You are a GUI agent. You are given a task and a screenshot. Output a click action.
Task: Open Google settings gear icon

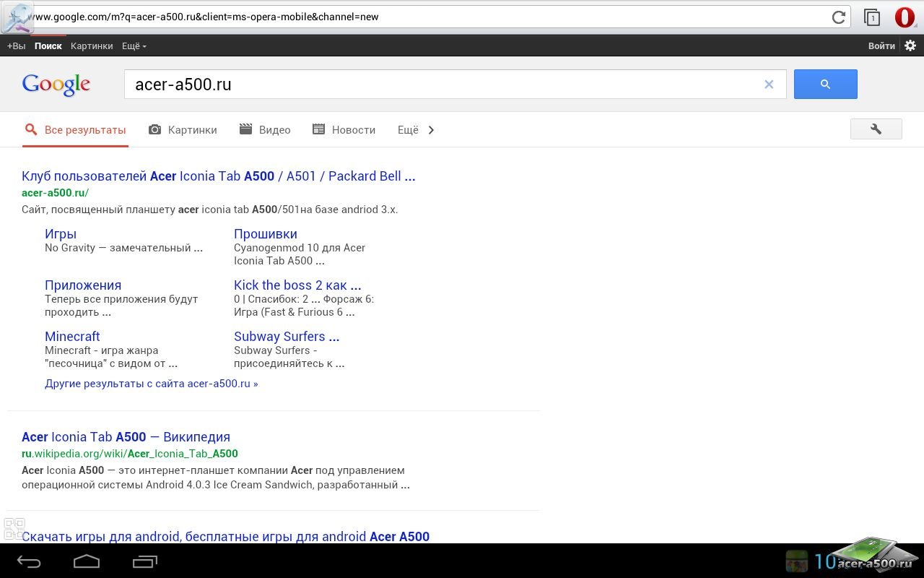[910, 46]
